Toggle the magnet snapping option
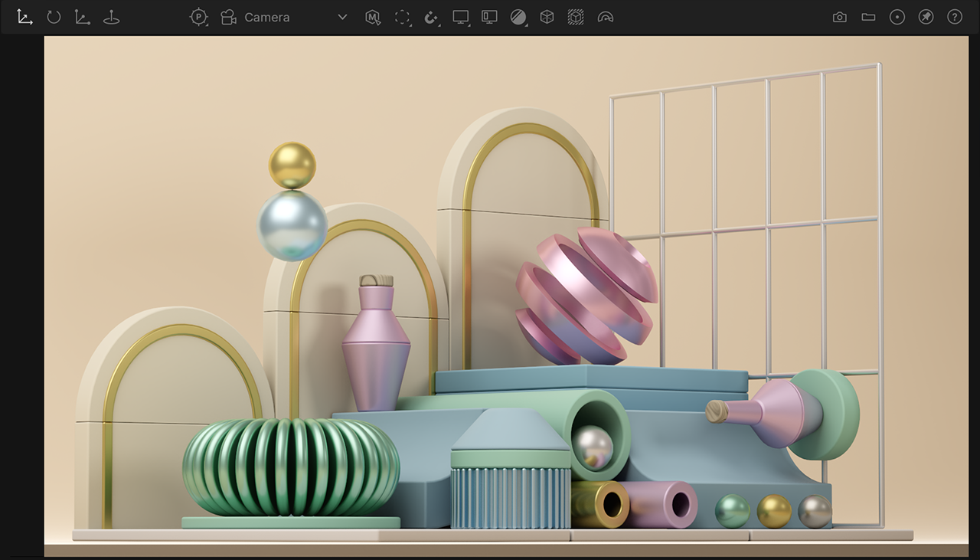This screenshot has width=980, height=560. pyautogui.click(x=431, y=17)
